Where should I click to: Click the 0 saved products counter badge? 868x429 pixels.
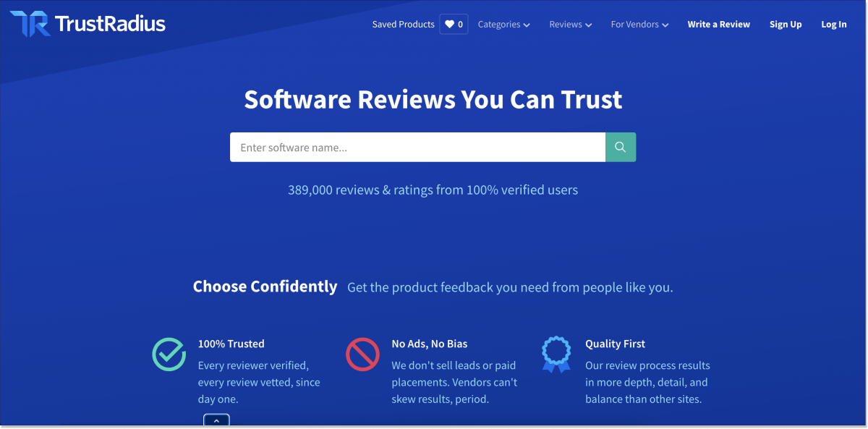click(460, 23)
